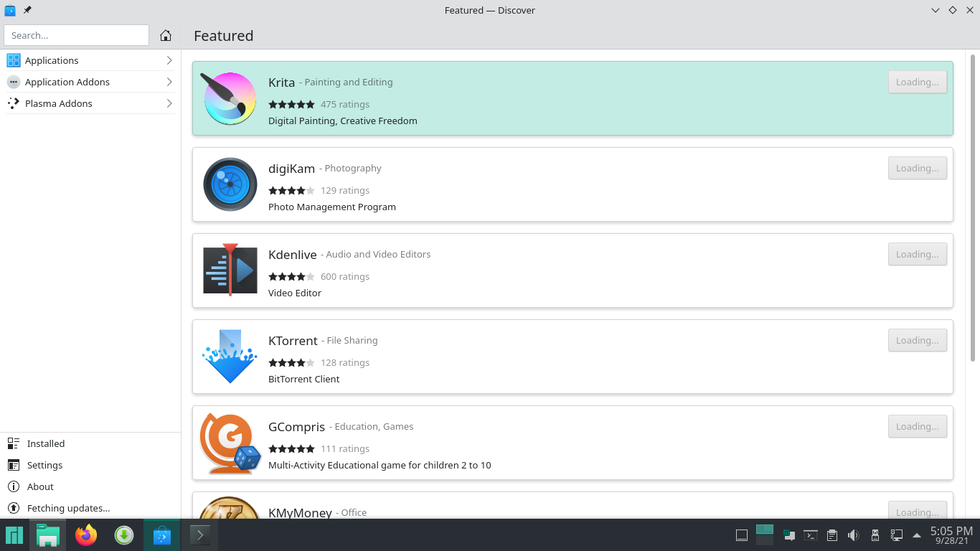This screenshot has width=980, height=551.
Task: Click the vertical scrollbar of Featured list
Action: coord(973,208)
